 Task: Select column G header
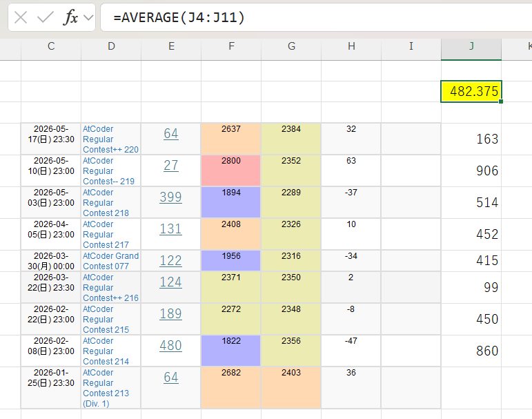tap(291, 46)
